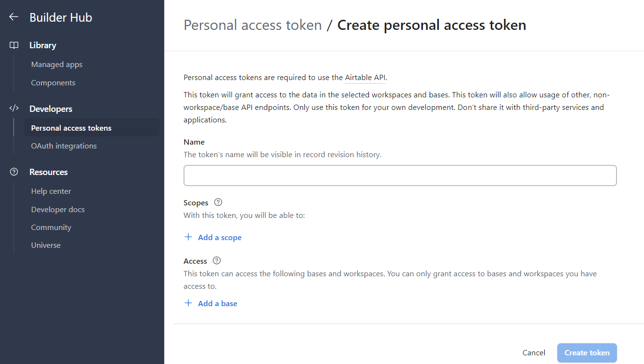Visit the Community page
The width and height of the screenshot is (644, 364).
click(x=51, y=227)
